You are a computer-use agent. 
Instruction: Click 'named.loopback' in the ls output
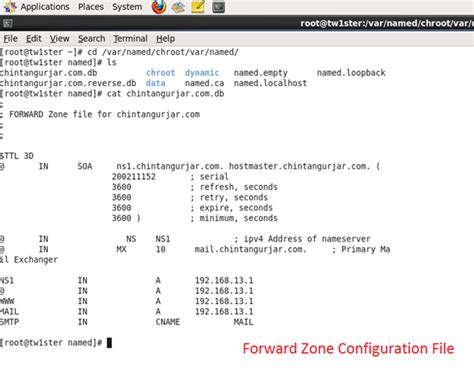[351, 73]
